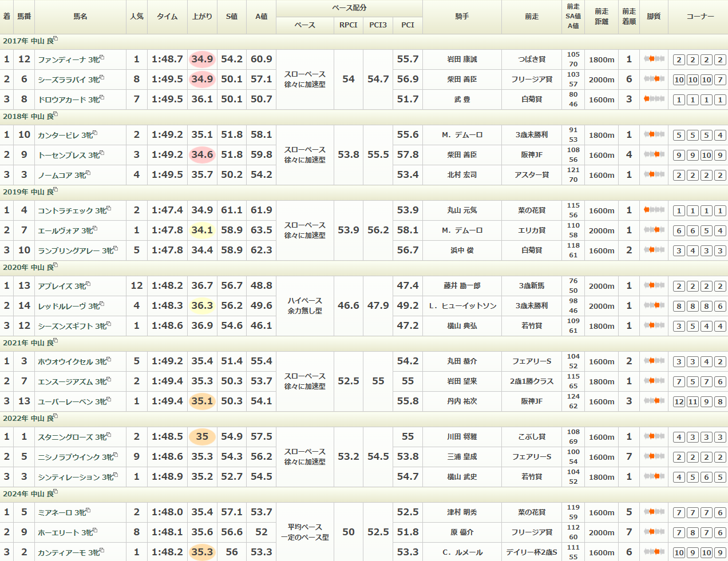Screen dimensions: 728x561
Task: Click the running-style arrows for カンティアーモ
Action: [x=654, y=552]
